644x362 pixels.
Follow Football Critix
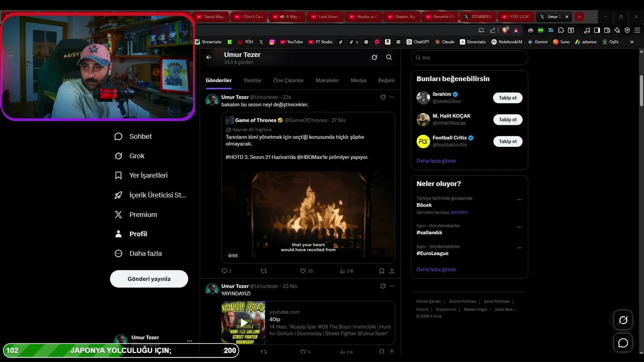click(508, 142)
